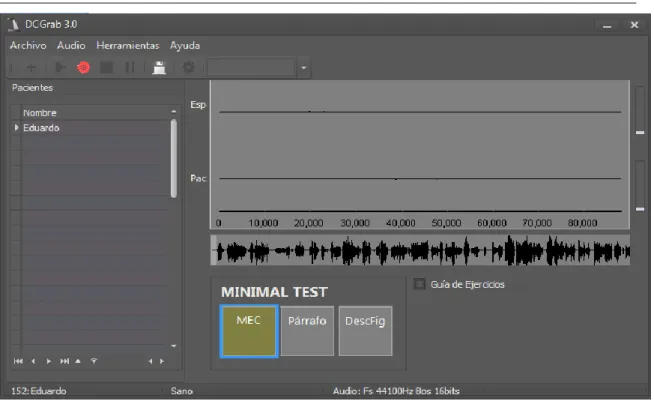Click the 'Sano' status bar entry
The image size is (654, 404).
coord(181,391)
